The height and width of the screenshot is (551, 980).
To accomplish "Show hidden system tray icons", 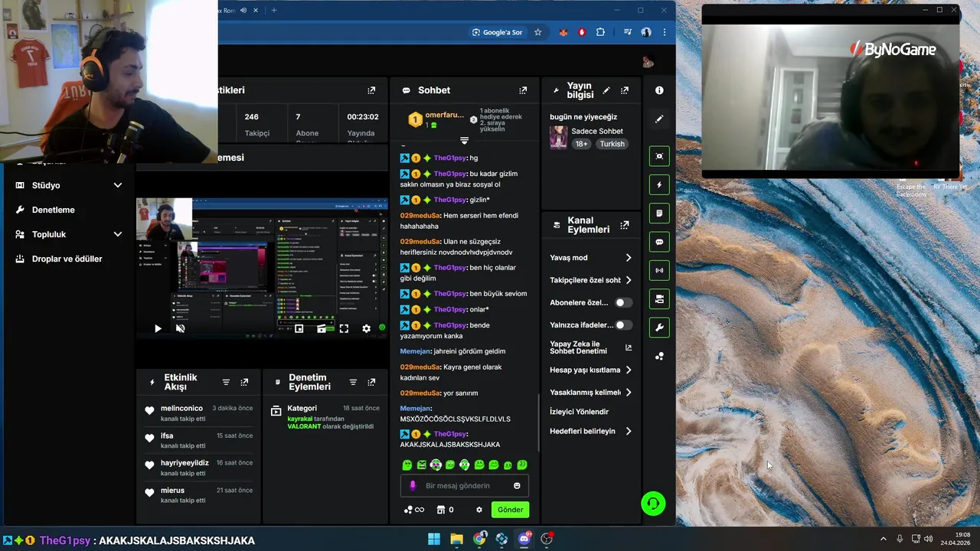I will click(883, 539).
